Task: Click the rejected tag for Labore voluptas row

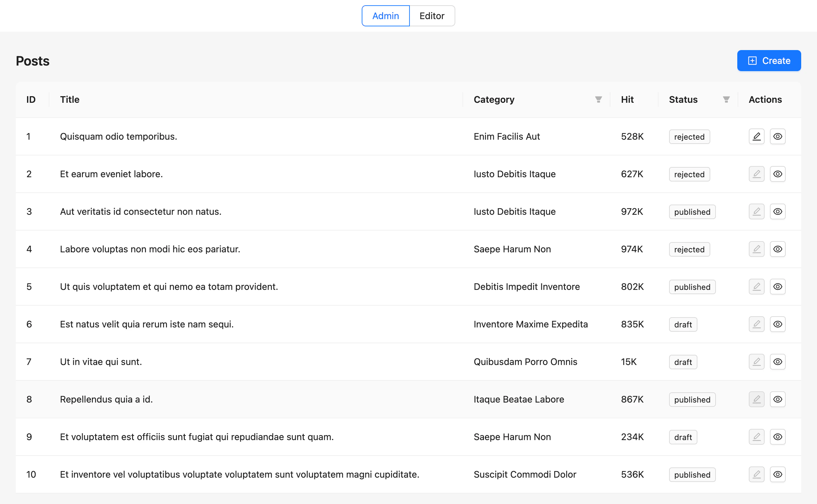Action: pyautogui.click(x=689, y=249)
